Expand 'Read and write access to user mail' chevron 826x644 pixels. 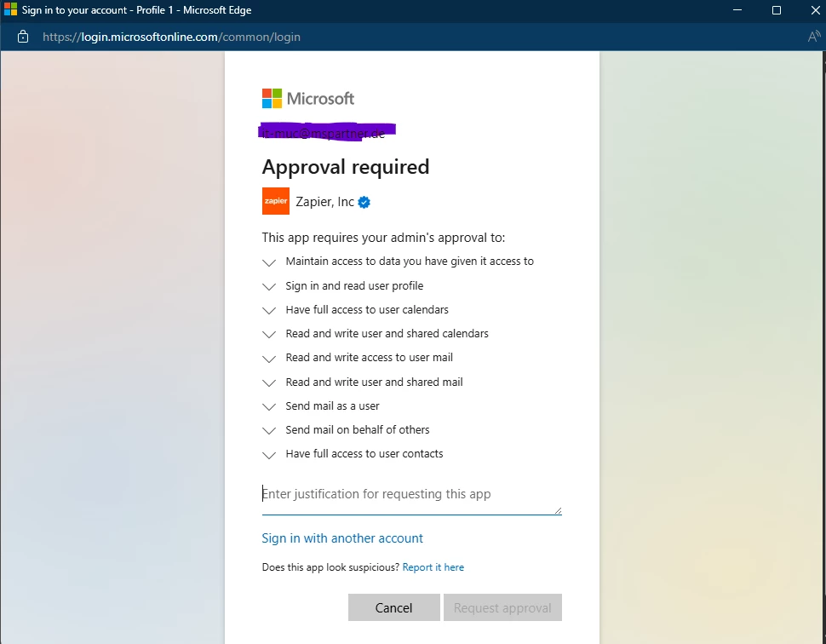269,359
